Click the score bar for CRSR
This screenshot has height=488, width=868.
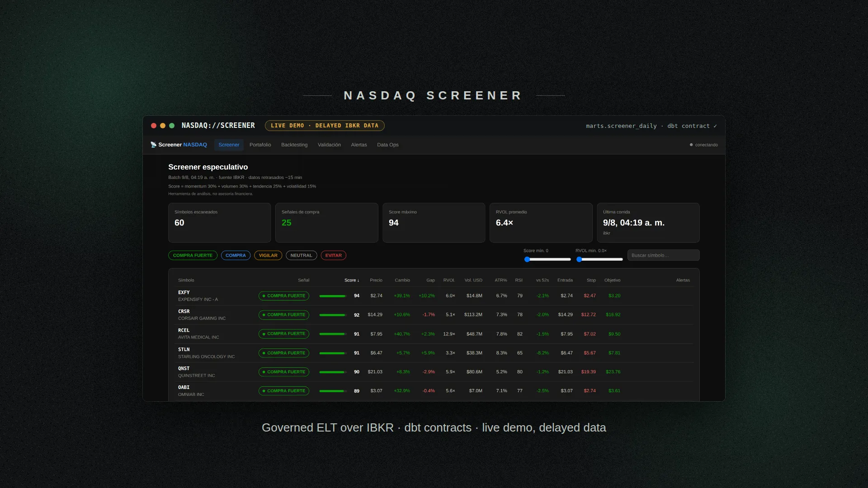click(333, 315)
